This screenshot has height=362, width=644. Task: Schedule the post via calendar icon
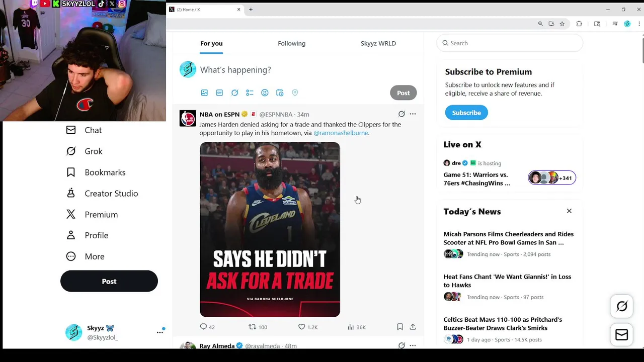(x=280, y=93)
